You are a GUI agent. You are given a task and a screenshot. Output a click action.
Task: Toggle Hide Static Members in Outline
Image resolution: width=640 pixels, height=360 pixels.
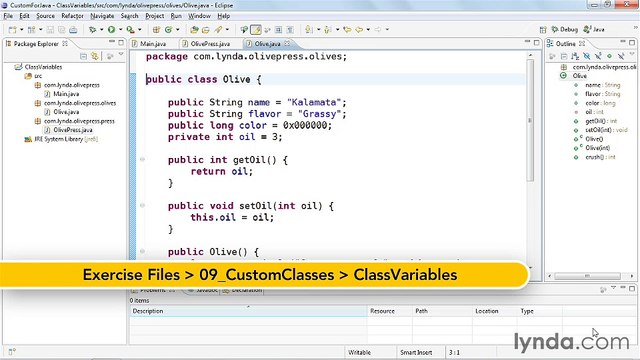click(x=598, y=56)
